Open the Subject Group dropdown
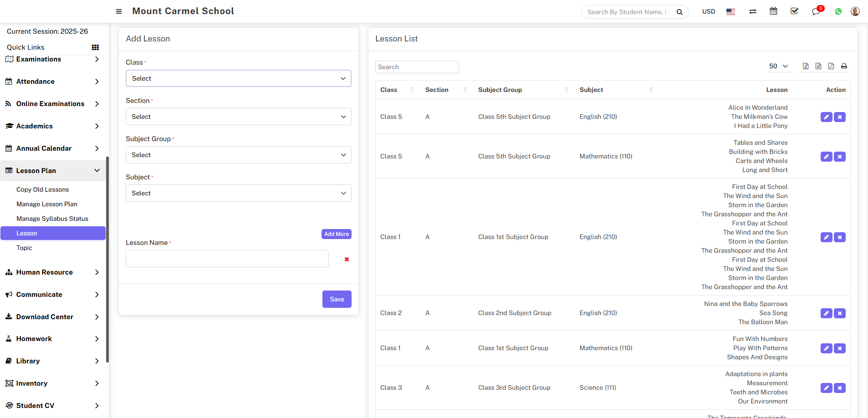The image size is (868, 418). [x=238, y=155]
